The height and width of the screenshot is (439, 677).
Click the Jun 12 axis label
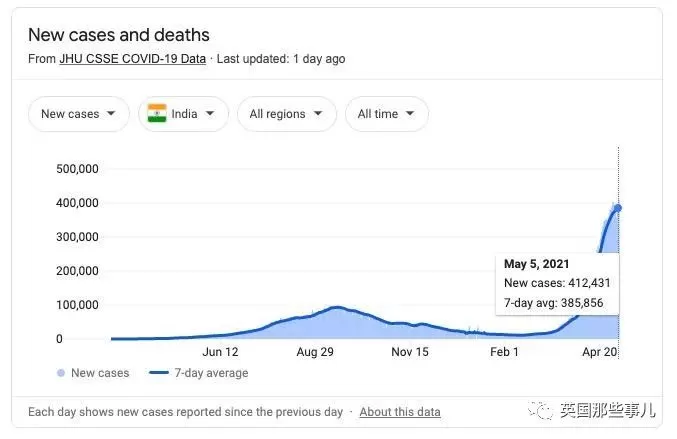pyautogui.click(x=220, y=352)
